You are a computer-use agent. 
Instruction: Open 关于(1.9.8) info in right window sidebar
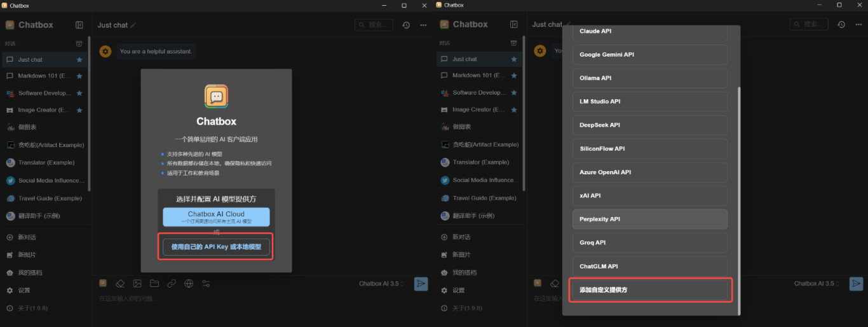click(444, 308)
